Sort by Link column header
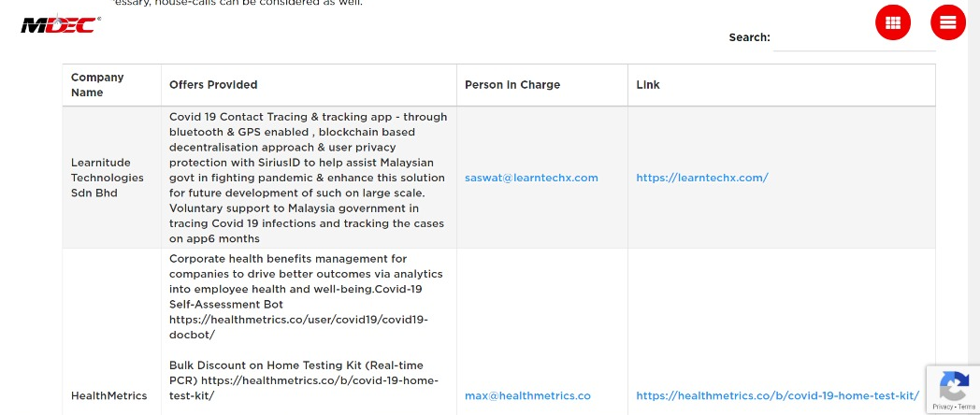980x415 pixels. tap(781, 85)
